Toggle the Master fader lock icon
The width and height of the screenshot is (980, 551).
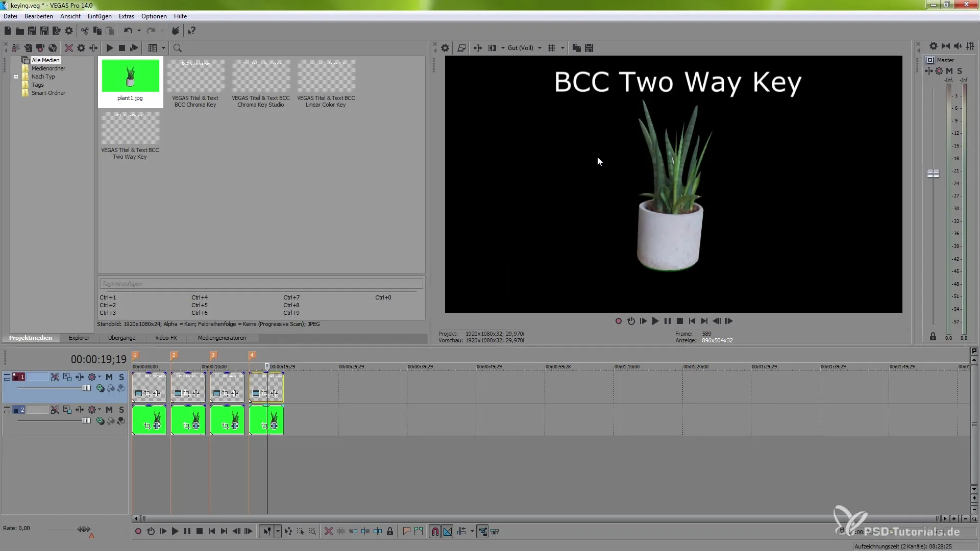[933, 337]
